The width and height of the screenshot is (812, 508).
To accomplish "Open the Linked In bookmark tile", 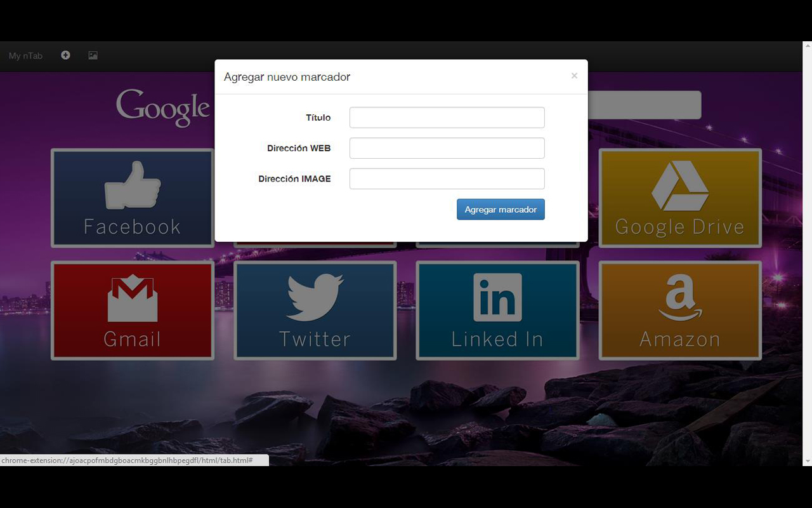I will (x=497, y=311).
